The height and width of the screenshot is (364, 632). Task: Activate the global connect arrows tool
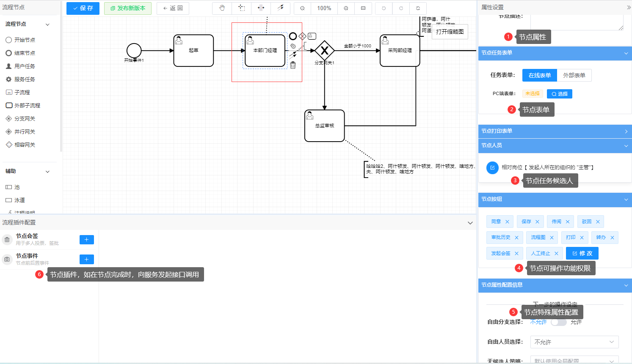coord(280,8)
